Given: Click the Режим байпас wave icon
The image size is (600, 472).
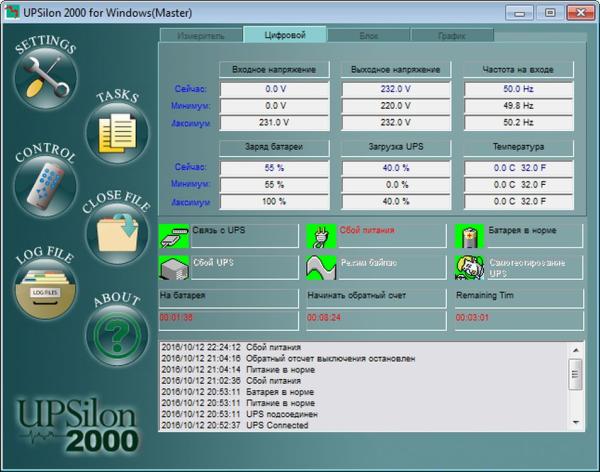Looking at the screenshot, I should 321,268.
